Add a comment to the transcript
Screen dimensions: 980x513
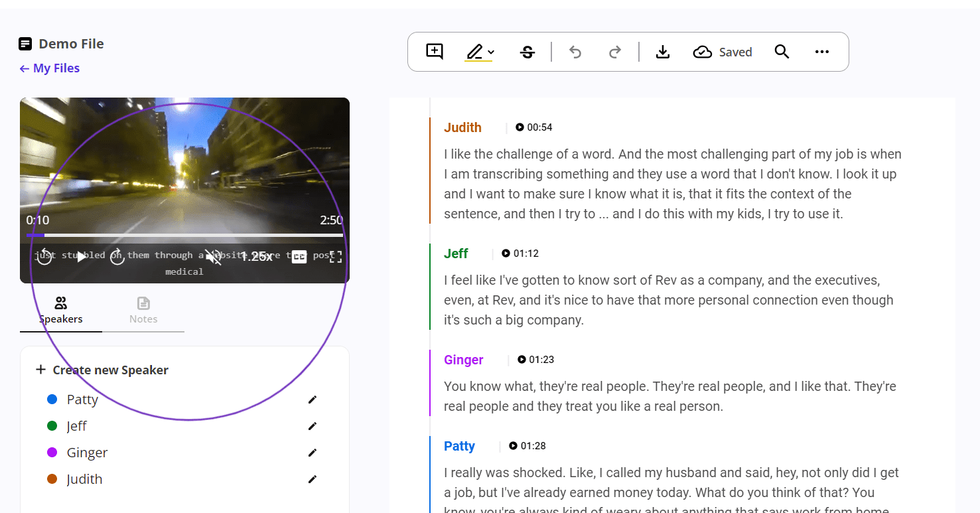coord(433,51)
